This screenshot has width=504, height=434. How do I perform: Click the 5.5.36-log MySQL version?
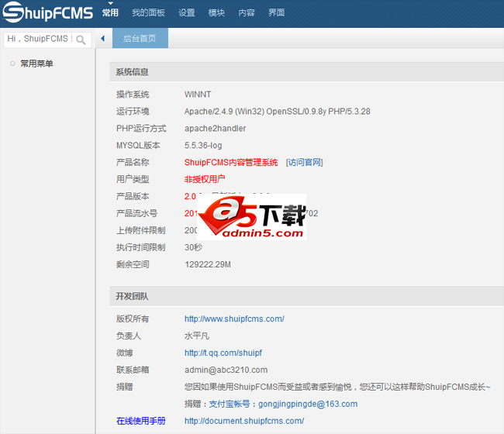tap(203, 146)
